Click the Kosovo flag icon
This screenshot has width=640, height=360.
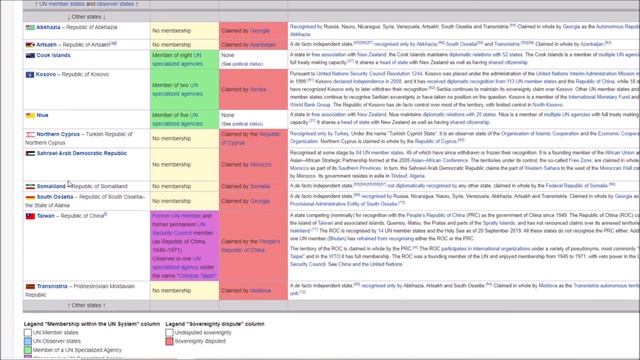(30, 75)
